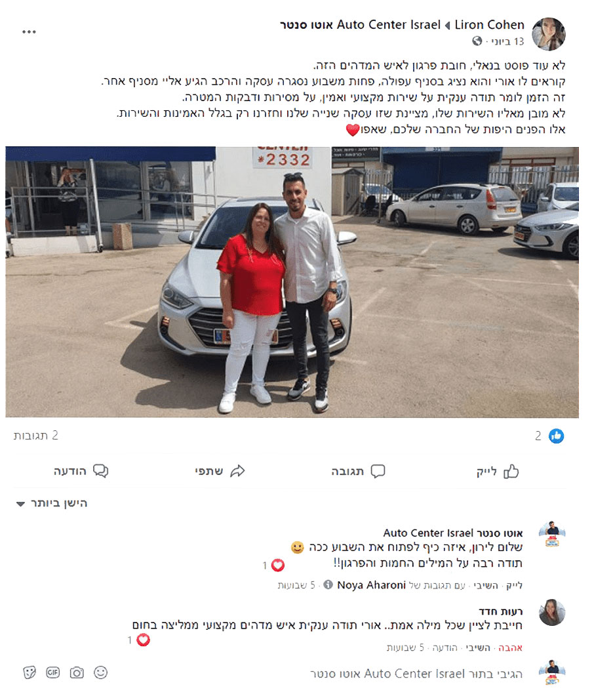
Task: Click the arrow Share icon under the post
Action: (x=237, y=471)
